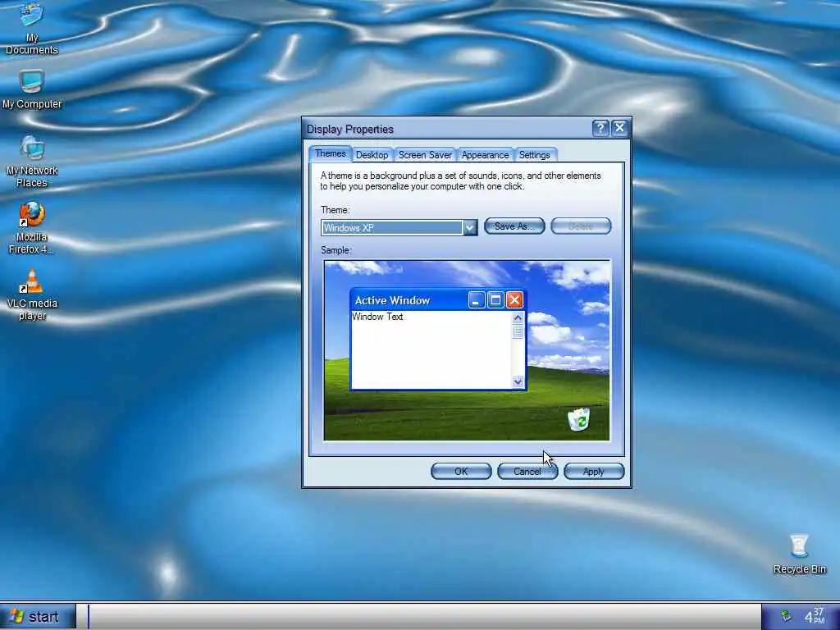The height and width of the screenshot is (630, 840).
Task: Expand the Theme dropdown arrow
Action: pyautogui.click(x=470, y=228)
